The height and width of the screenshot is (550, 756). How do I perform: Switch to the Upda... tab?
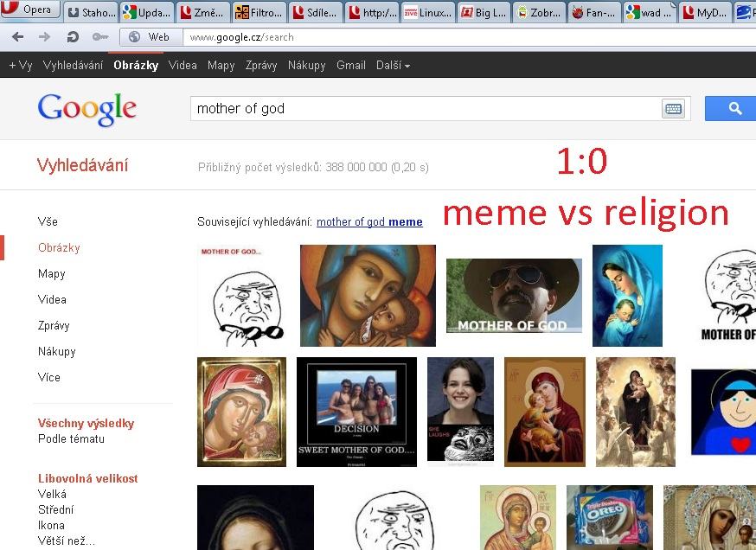tap(148, 12)
